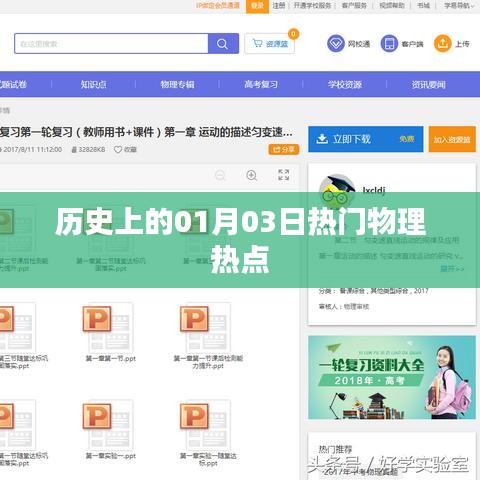This screenshot has height=480, width=480.
Task: Zoom out the document preview
Action: pos(220,175)
